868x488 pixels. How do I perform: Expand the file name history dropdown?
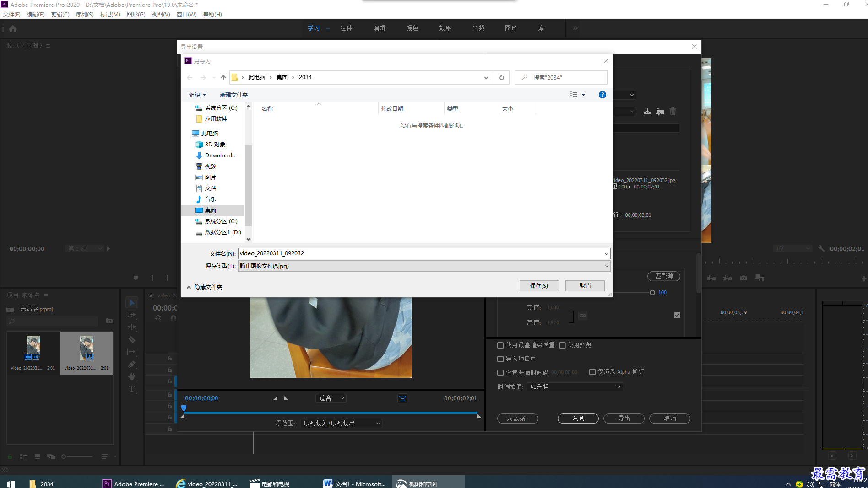606,253
